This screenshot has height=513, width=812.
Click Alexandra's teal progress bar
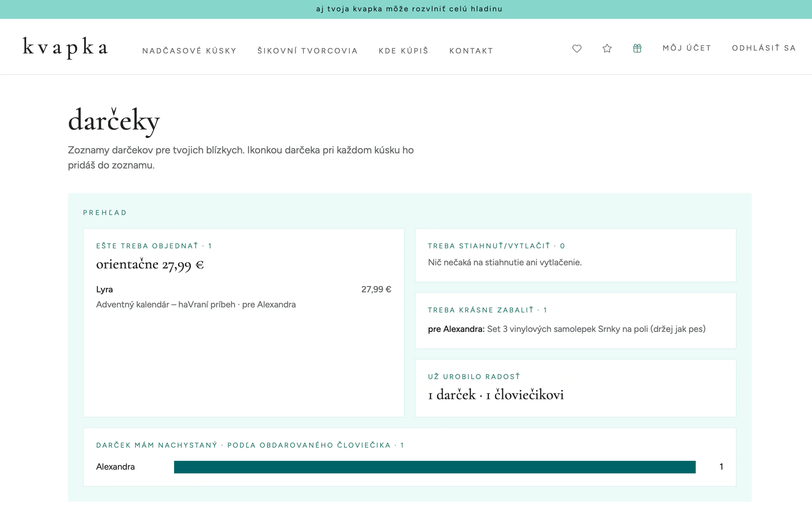[434, 467]
